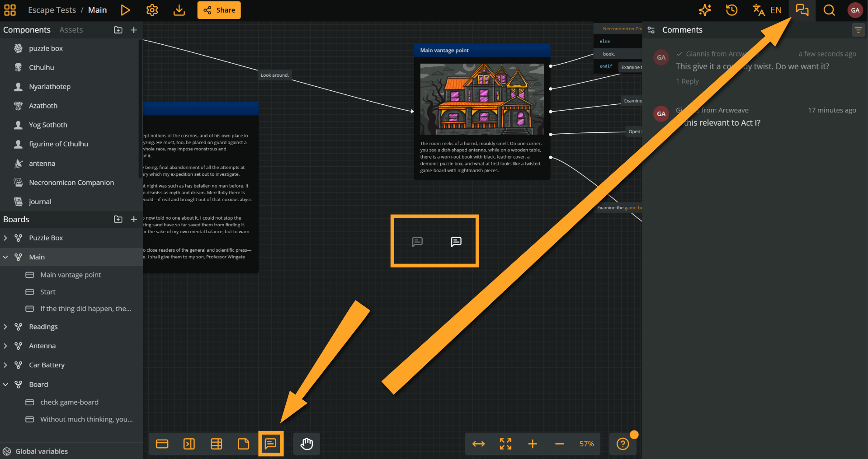Open the search magnifier
This screenshot has height=459, width=868.
pyautogui.click(x=829, y=10)
